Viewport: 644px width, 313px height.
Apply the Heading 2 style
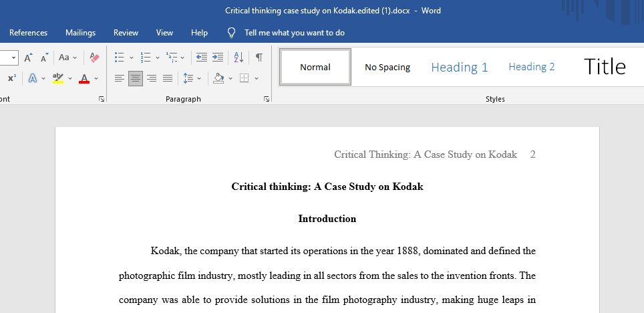[532, 67]
